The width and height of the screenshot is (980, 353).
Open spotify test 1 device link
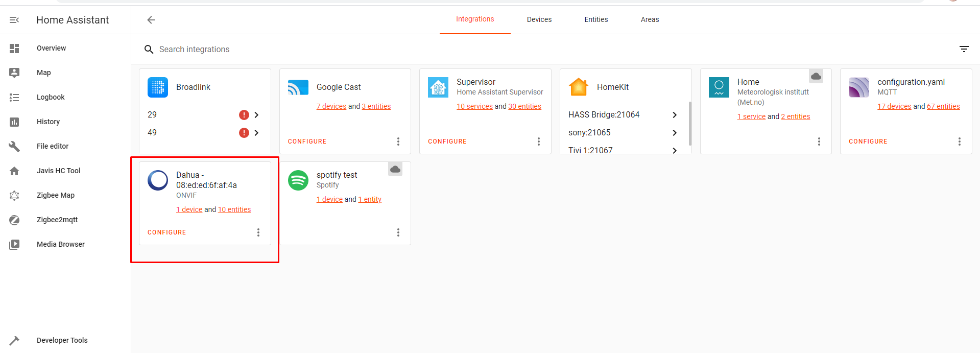(x=329, y=199)
